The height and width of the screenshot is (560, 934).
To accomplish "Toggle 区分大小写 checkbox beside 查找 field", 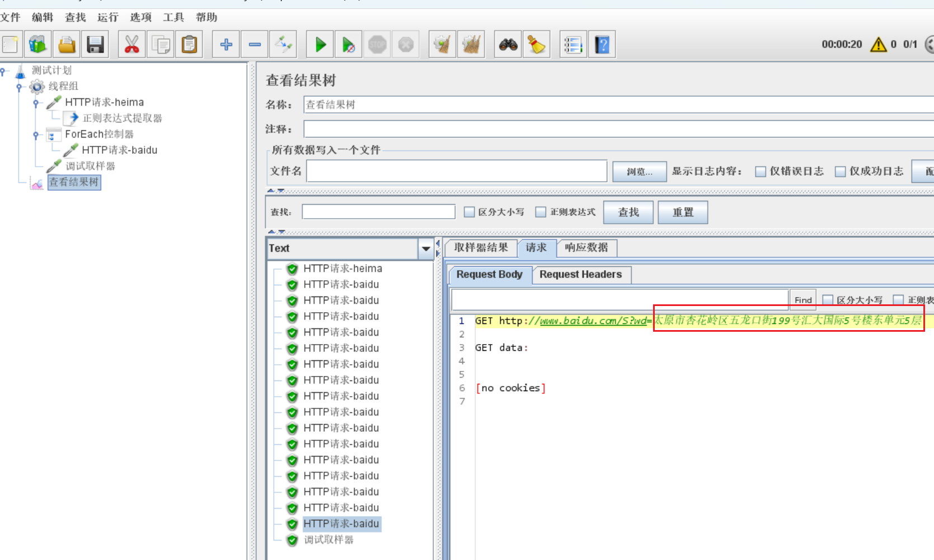I will tap(470, 212).
